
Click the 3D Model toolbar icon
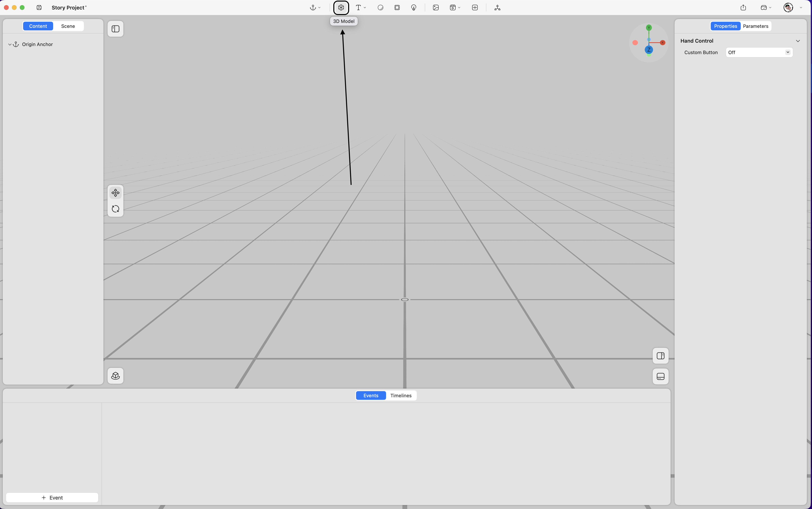[341, 8]
